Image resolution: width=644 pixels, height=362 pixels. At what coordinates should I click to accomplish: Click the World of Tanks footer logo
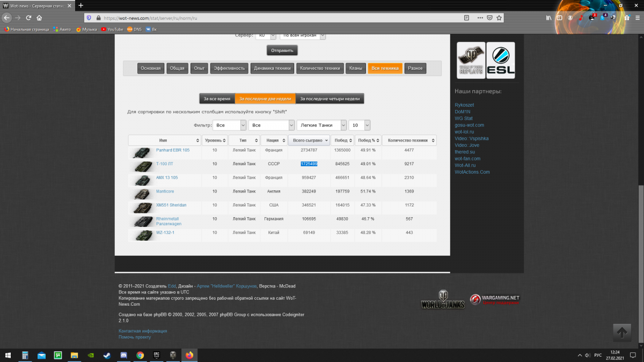click(443, 300)
